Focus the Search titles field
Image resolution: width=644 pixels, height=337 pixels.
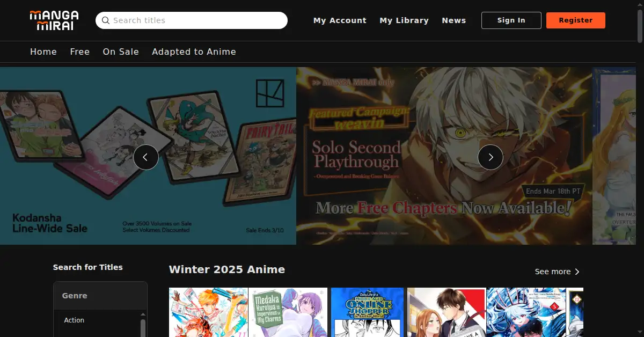pos(192,20)
